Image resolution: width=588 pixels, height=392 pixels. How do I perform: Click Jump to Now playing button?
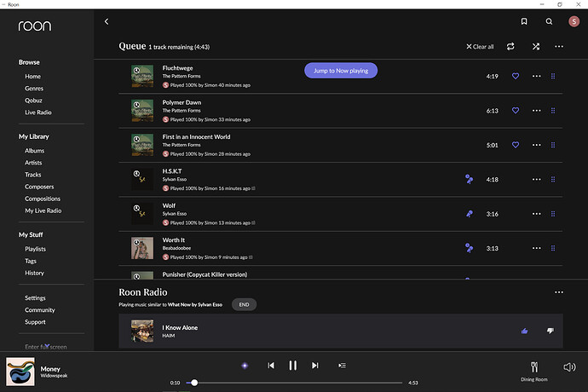click(341, 71)
